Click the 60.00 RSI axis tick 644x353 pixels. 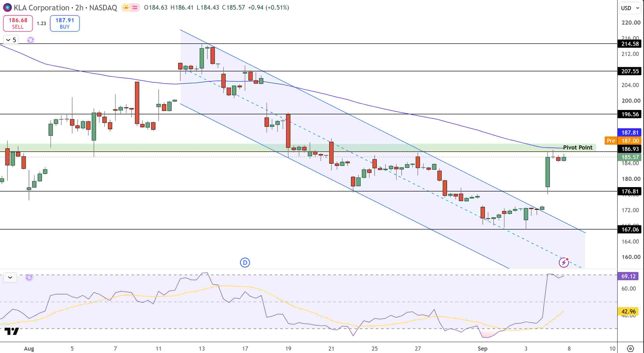click(x=629, y=289)
